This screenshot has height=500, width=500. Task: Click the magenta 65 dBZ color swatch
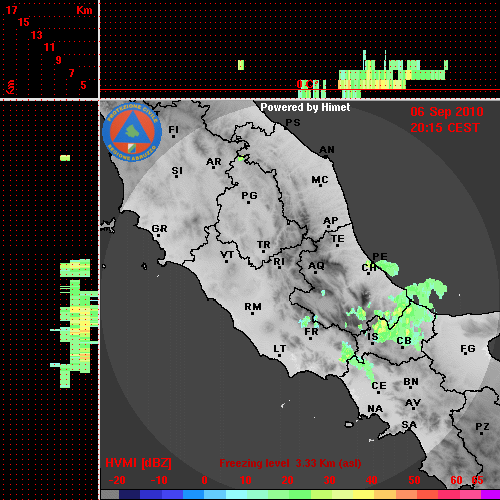pyautogui.click(x=490, y=494)
